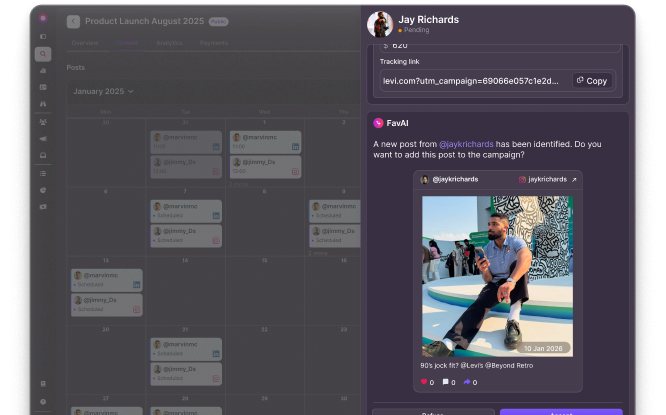
Task: Expand the January 2025 month dropdown
Action: (103, 92)
